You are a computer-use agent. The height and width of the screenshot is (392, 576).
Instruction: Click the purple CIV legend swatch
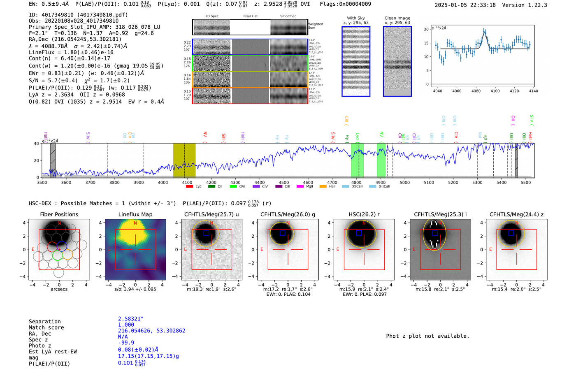[256, 186]
